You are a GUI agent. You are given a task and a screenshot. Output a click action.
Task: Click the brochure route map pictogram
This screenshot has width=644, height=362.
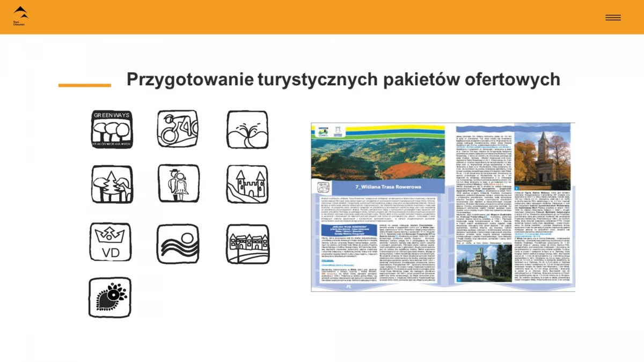pyautogui.click(x=324, y=188)
